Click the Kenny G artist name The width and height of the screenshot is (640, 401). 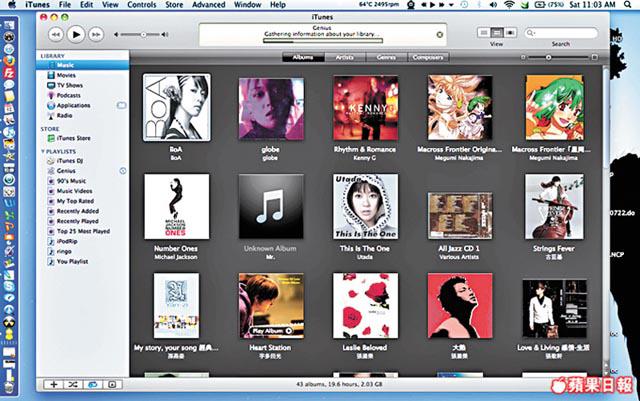coord(364,158)
